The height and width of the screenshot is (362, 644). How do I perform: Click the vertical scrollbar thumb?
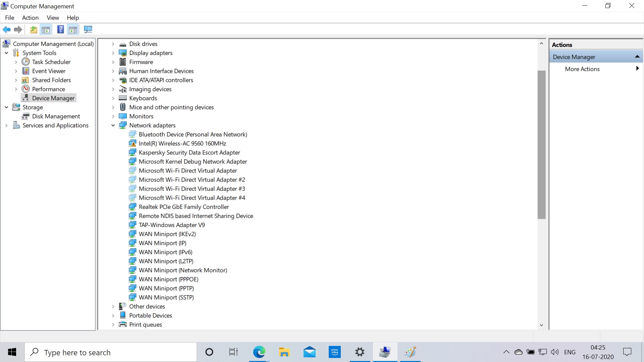541,144
